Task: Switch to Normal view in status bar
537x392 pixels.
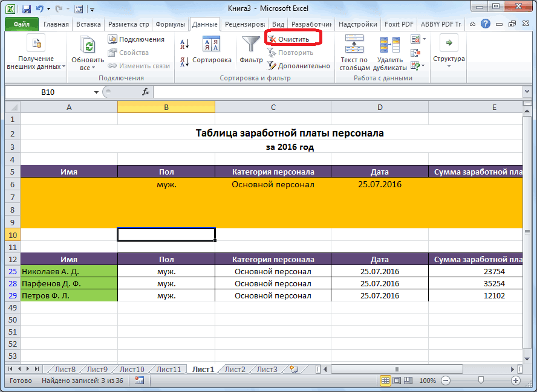Action: click(385, 381)
